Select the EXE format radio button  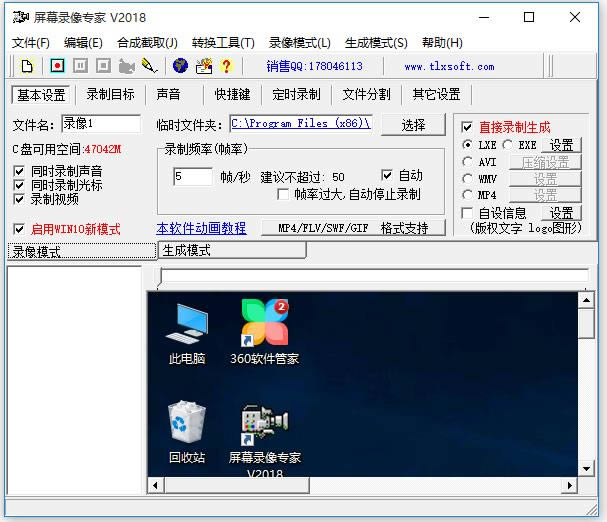pos(508,145)
